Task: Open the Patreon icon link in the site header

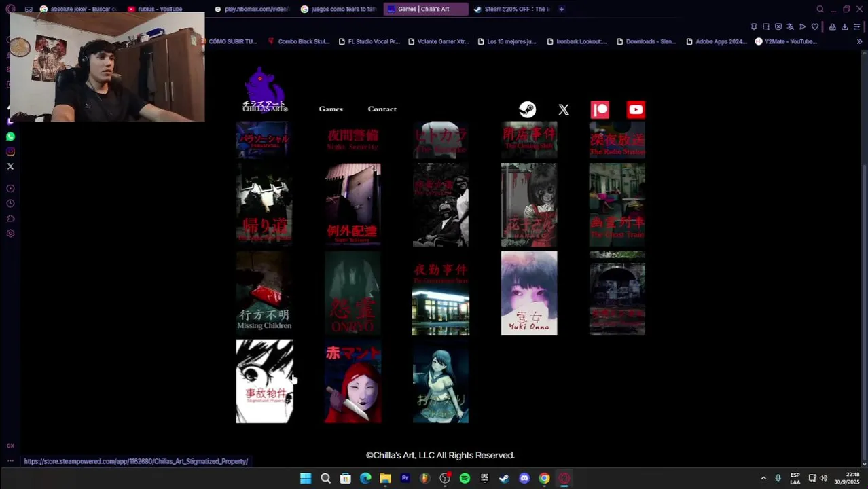Action: [600, 109]
